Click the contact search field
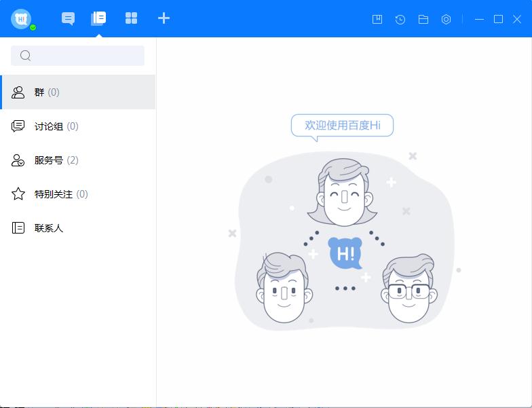Image resolution: width=532 pixels, height=408 pixels. (x=77, y=56)
